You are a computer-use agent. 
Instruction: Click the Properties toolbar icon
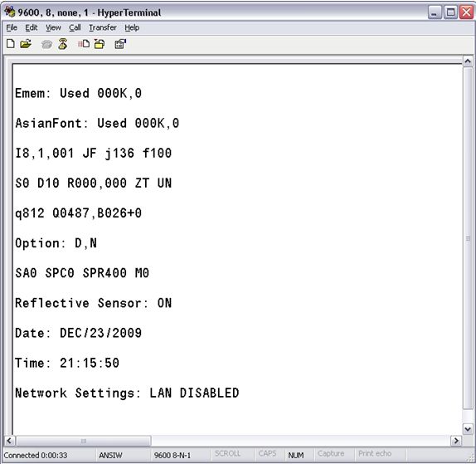pos(120,44)
